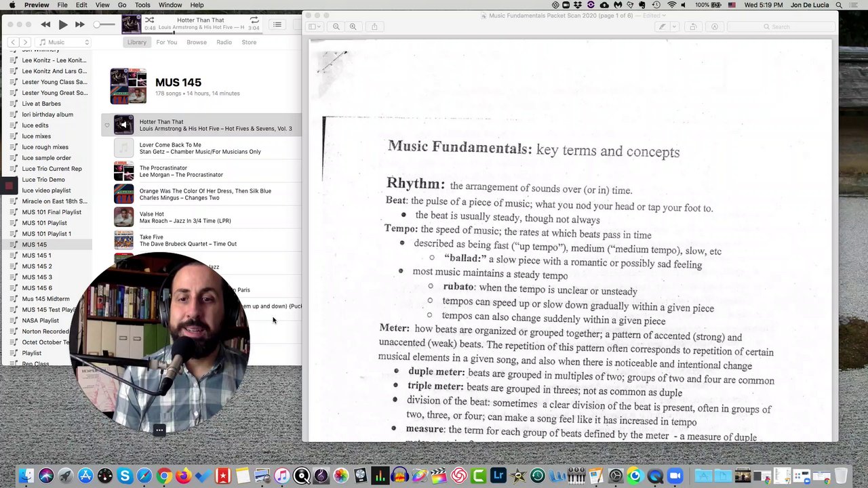
Task: Launch Google Chrome from the Dock
Action: click(164, 476)
